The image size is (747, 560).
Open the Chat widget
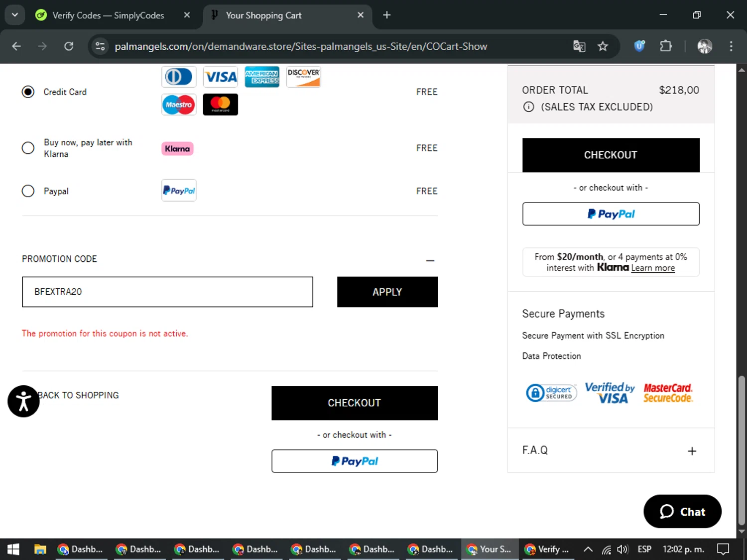point(682,511)
